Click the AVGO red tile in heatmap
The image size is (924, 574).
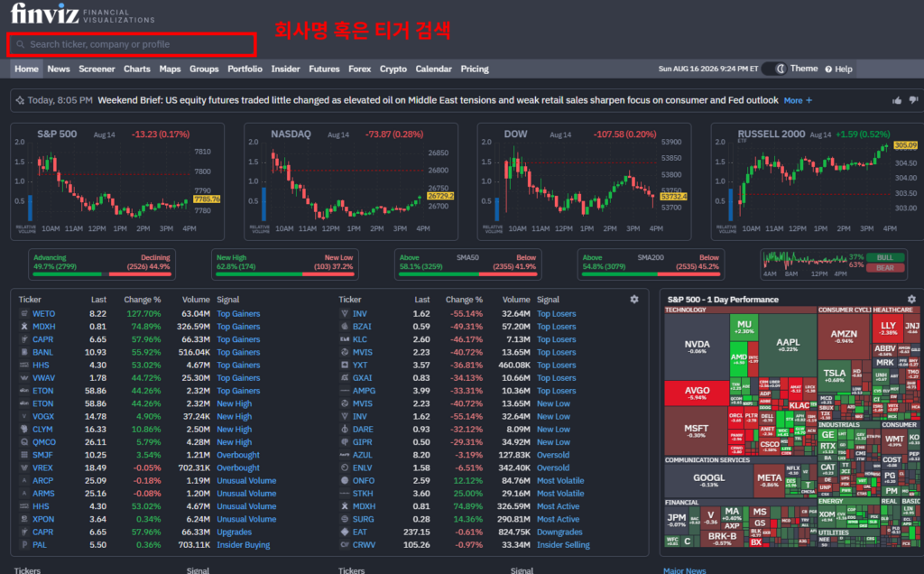coord(697,393)
